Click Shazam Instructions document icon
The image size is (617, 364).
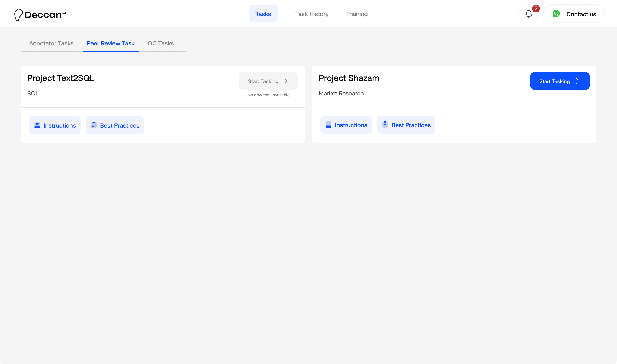pos(328,125)
